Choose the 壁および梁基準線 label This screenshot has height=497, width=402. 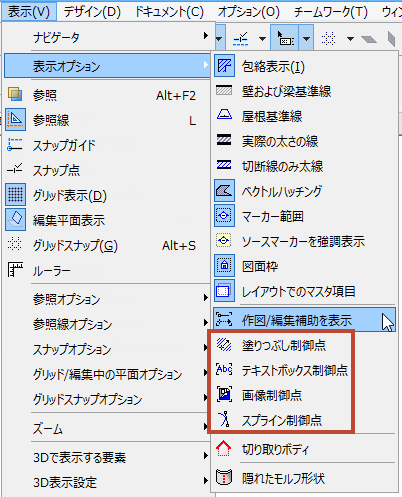[x=286, y=91]
